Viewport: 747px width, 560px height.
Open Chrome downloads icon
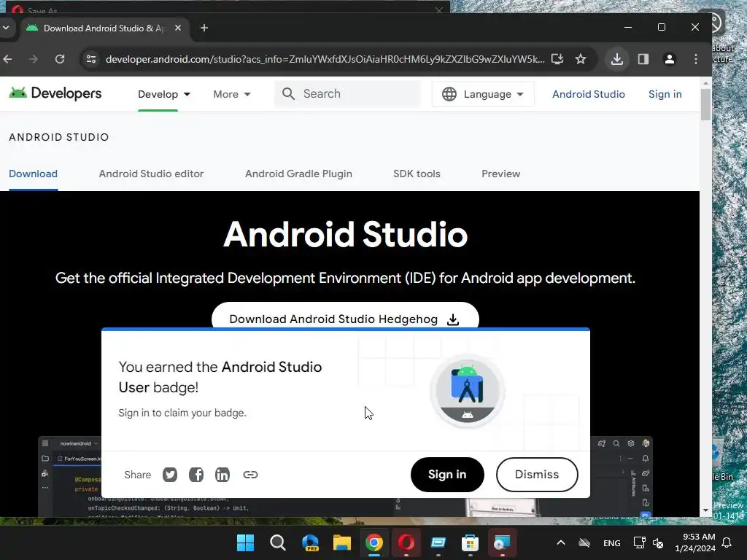point(617,59)
